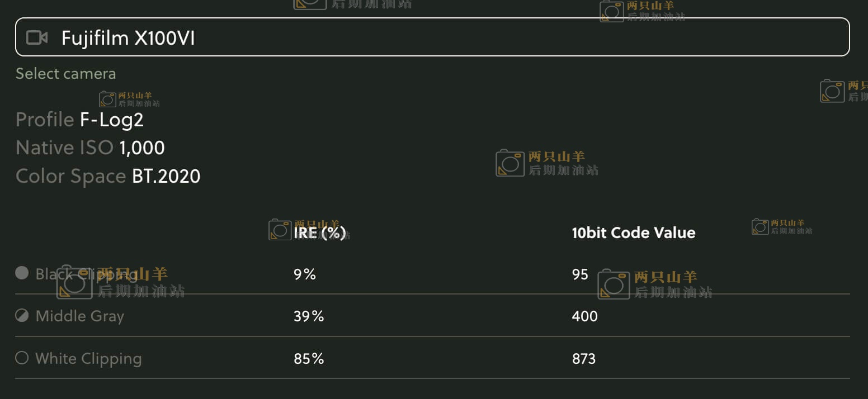Image resolution: width=868 pixels, height=399 pixels.
Task: Click the Select camera helper label
Action: [x=65, y=74]
